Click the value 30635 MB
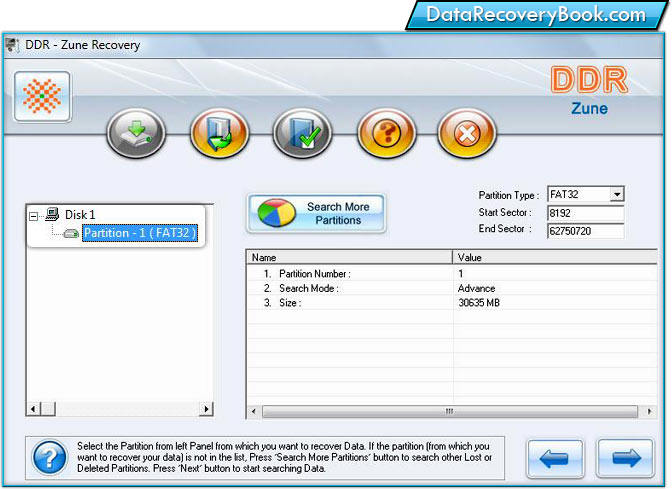 pos(479,303)
